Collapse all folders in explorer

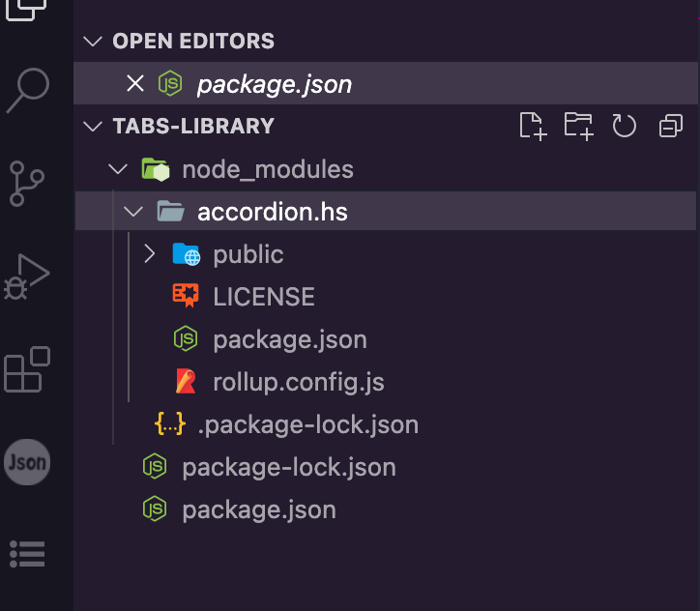(x=670, y=126)
